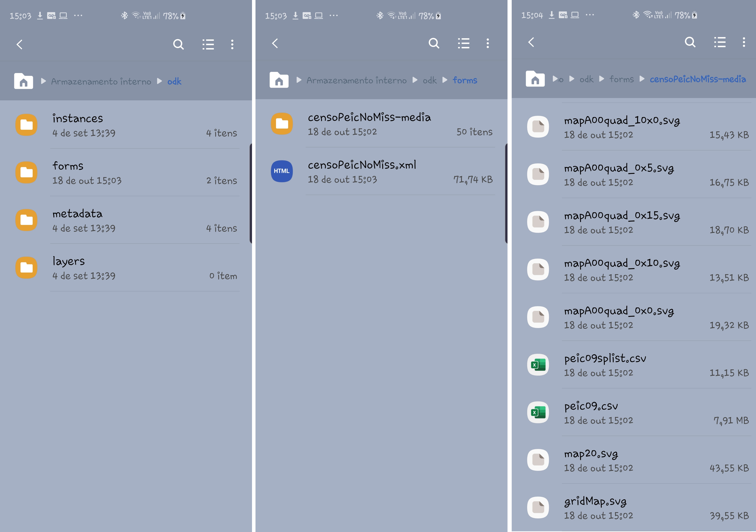The width and height of the screenshot is (756, 532).
Task: Open three-dot menu in right screen
Action: pos(743,42)
